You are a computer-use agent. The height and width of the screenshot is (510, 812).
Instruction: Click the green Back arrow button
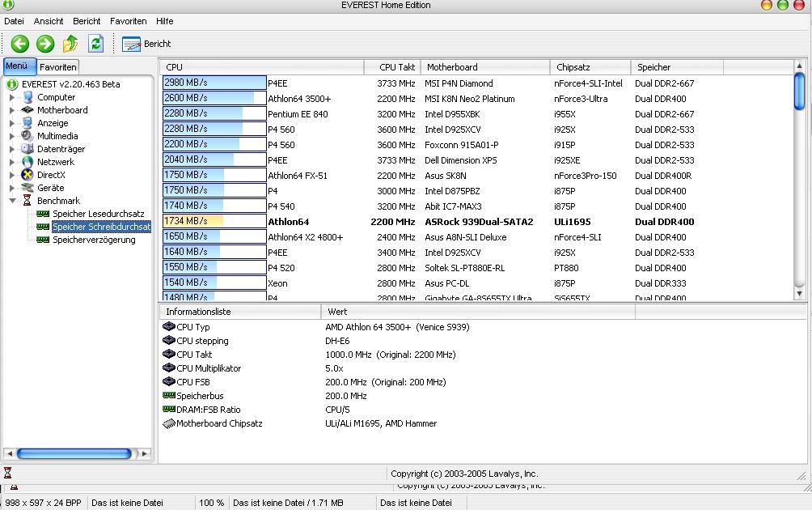point(20,44)
